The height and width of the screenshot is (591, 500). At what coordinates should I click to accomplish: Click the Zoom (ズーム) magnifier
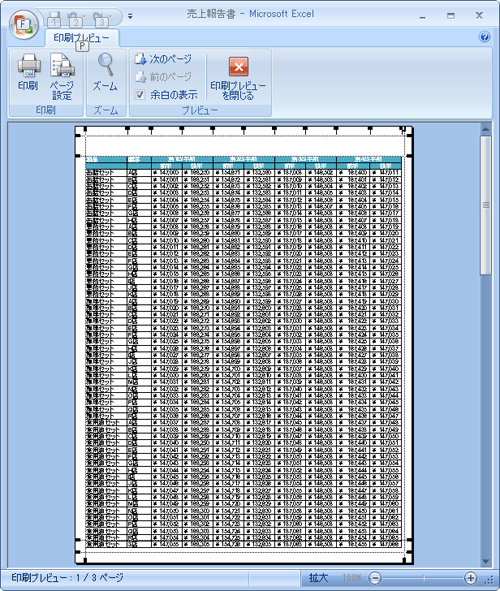(106, 72)
